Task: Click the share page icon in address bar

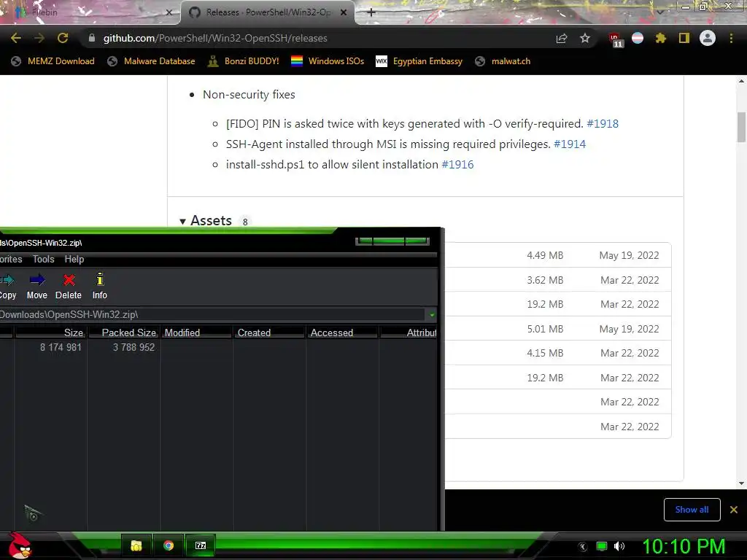Action: click(x=562, y=38)
